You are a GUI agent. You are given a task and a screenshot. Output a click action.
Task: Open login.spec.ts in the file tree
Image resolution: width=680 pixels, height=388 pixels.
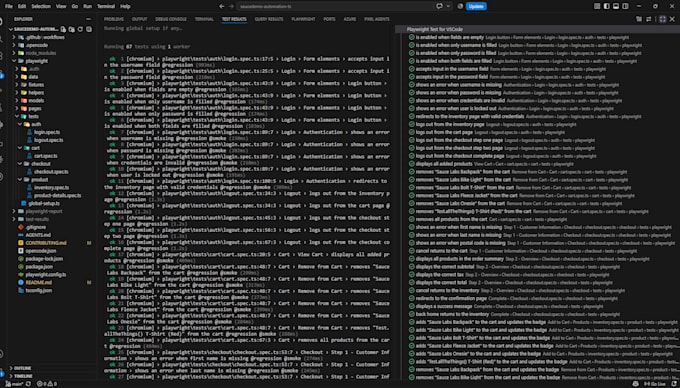coord(47,132)
